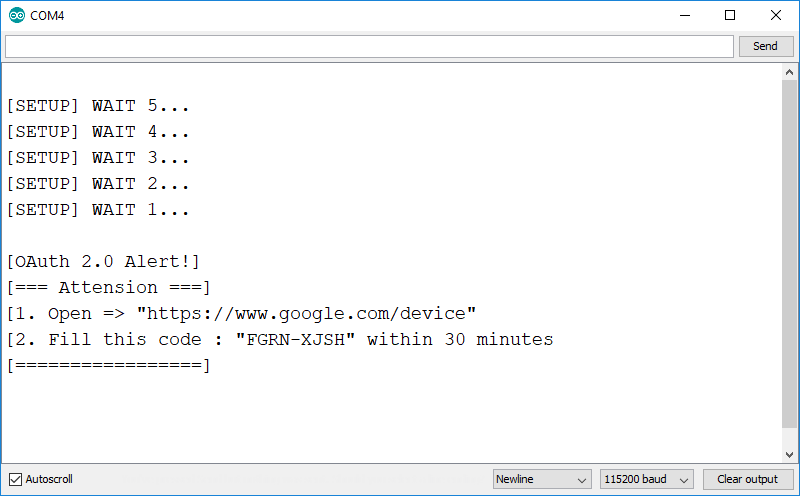Click the Send button
Viewport: 800px width, 496px height.
point(766,46)
